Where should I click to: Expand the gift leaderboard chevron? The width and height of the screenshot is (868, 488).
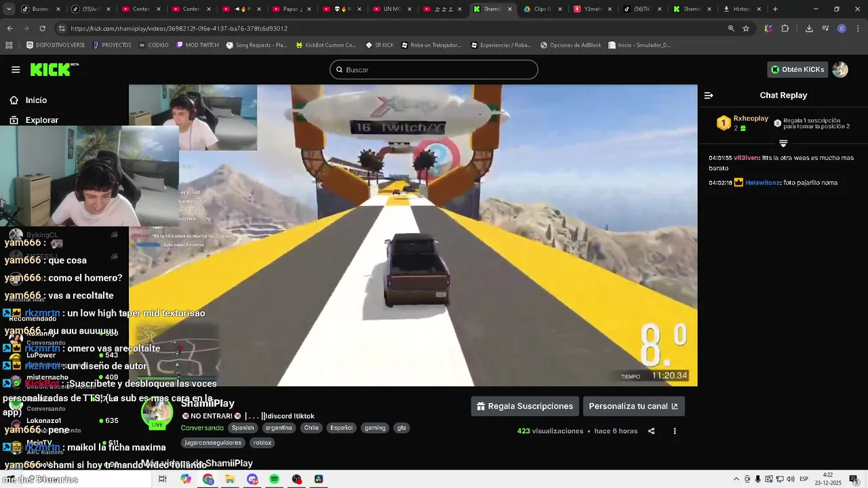tap(783, 143)
